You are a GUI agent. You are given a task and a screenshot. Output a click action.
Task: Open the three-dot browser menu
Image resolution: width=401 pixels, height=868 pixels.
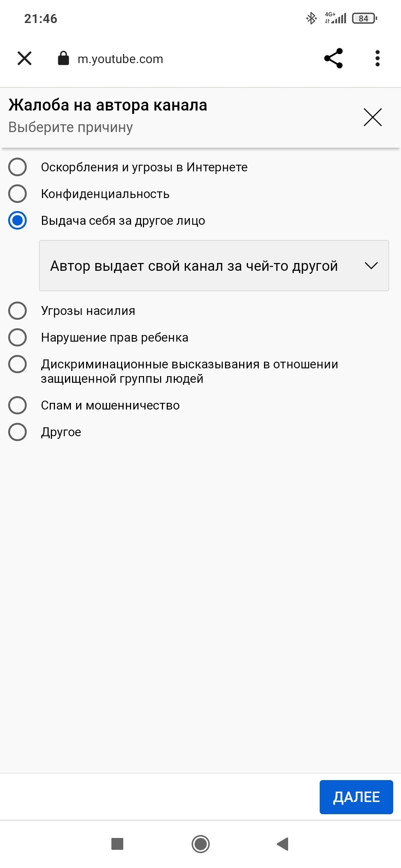click(x=377, y=58)
